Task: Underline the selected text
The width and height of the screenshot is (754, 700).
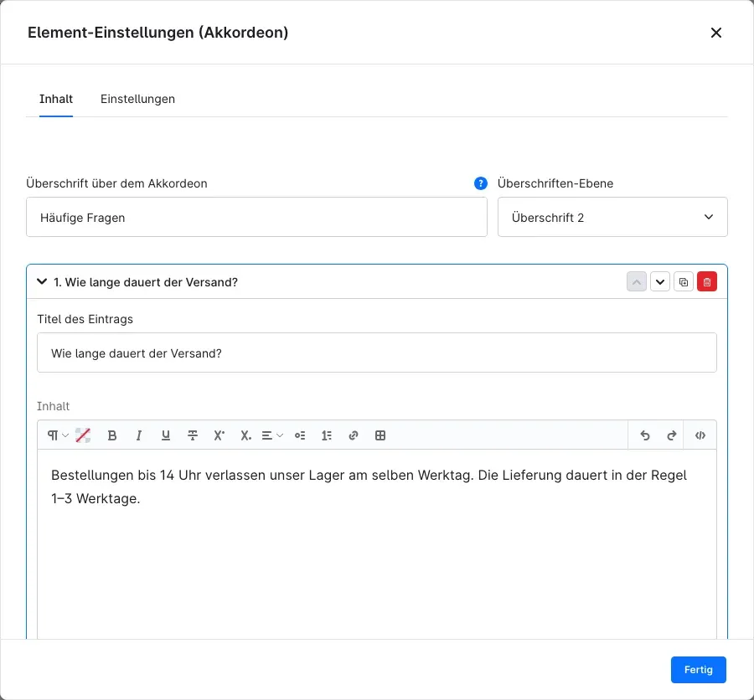Action: 166,435
